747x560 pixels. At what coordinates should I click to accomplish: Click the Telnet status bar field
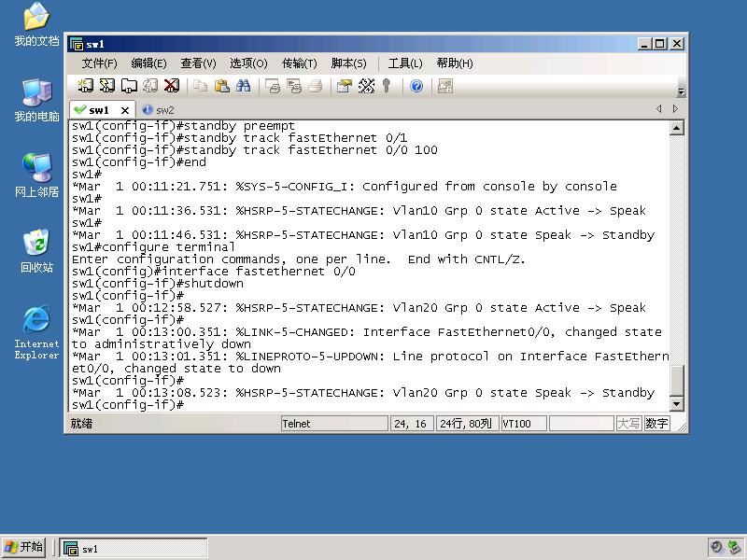tap(334, 424)
